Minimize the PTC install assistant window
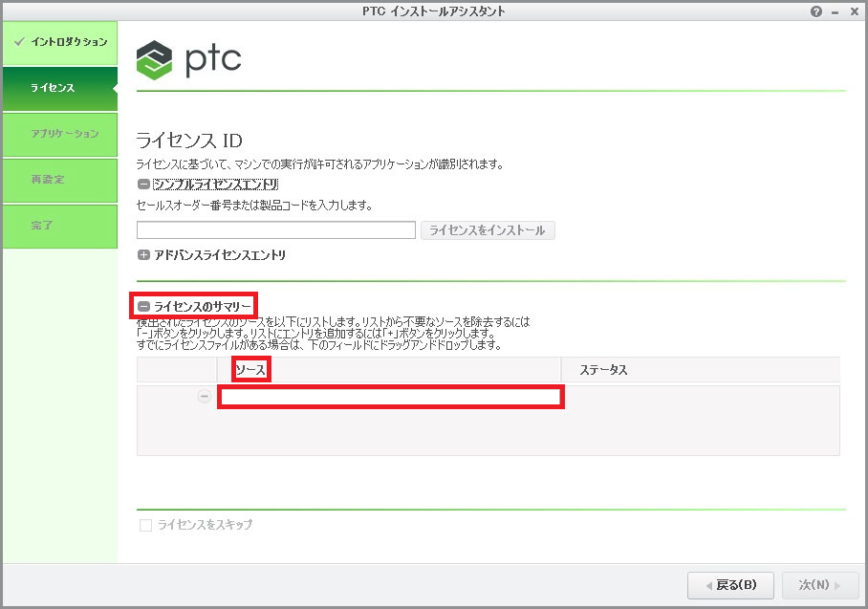This screenshot has width=868, height=609. click(x=835, y=12)
